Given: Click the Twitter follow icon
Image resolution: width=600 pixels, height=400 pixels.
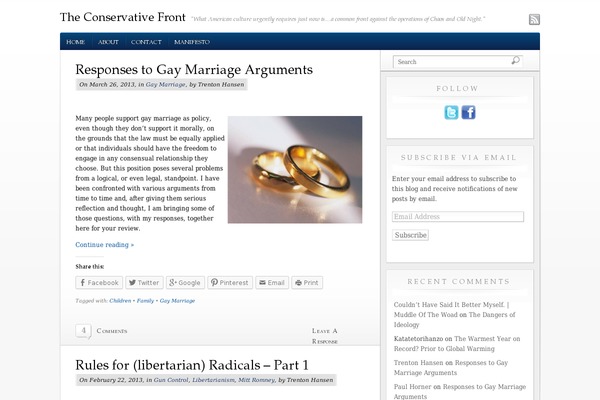Looking at the screenshot, I should pos(451,113).
